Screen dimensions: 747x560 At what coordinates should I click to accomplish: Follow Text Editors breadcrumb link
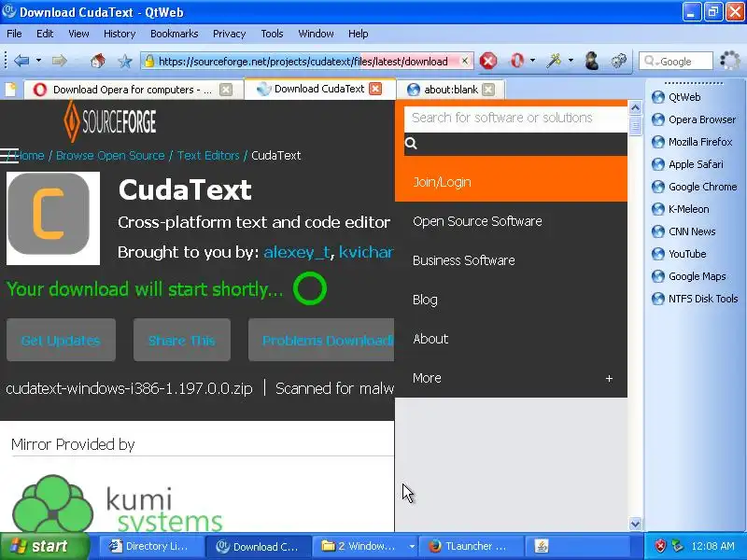pyautogui.click(x=208, y=156)
